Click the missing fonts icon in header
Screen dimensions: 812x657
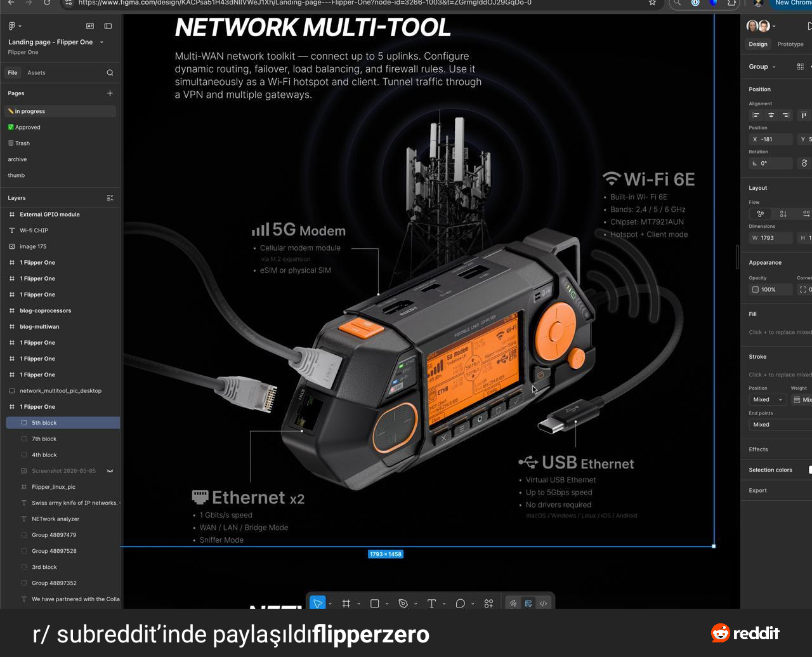pos(89,26)
